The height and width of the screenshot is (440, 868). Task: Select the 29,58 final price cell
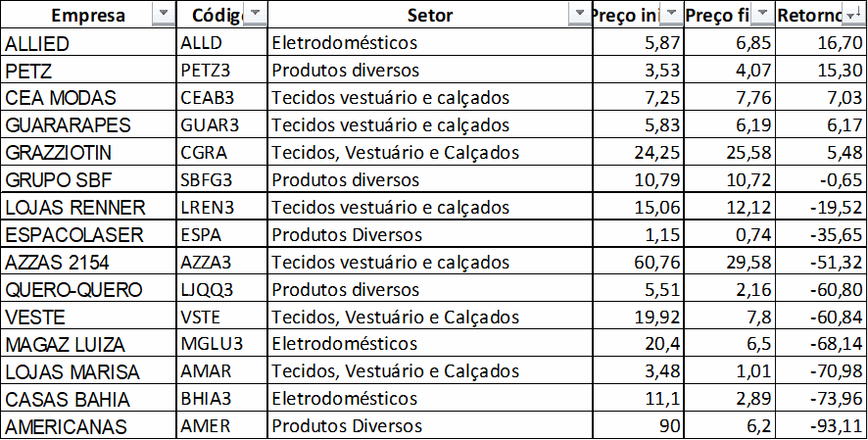(x=730, y=263)
